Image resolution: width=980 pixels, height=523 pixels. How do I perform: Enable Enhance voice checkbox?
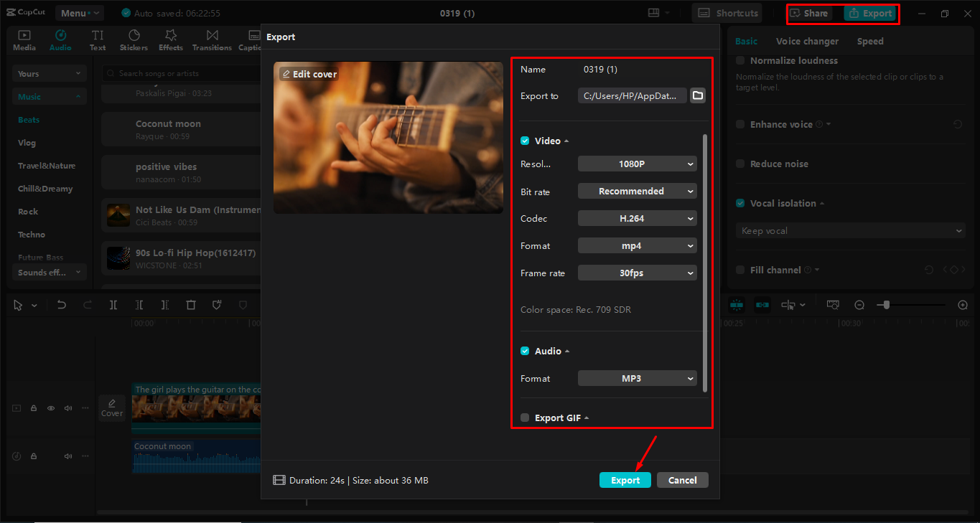point(740,124)
